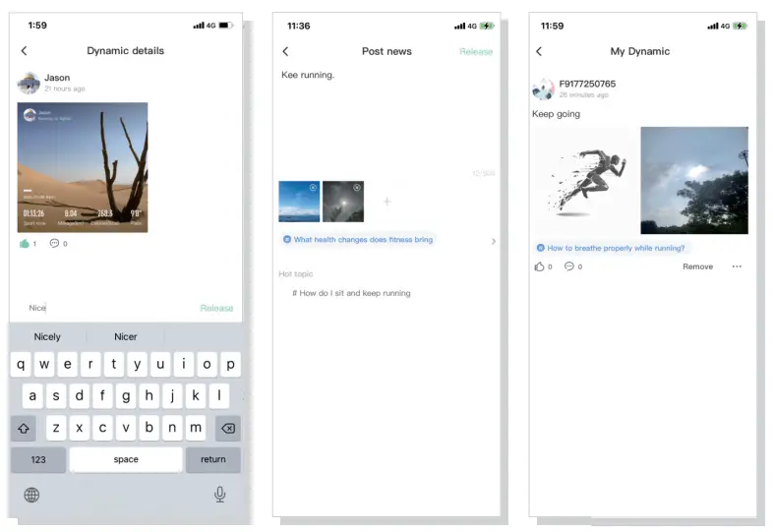This screenshot has height=532, width=774.
Task: Release the post in Post news
Action: point(476,51)
